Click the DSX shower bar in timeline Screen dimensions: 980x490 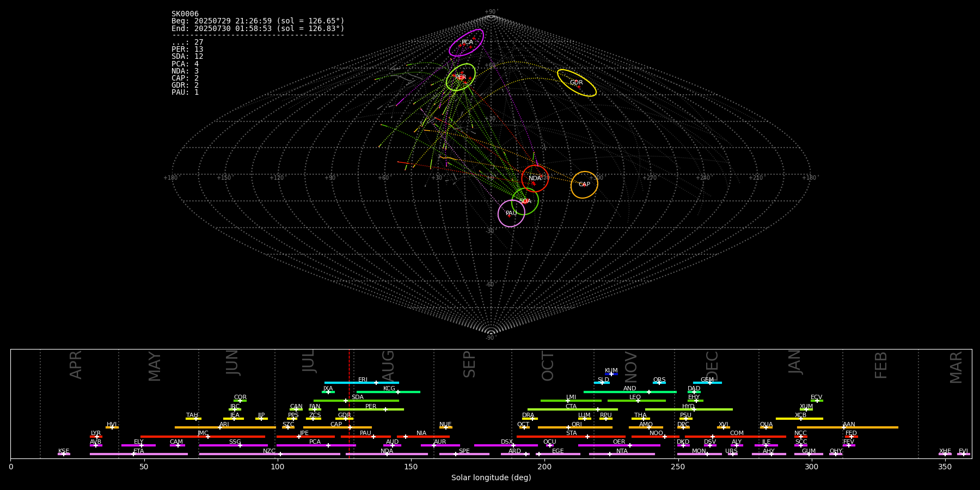coord(506,445)
